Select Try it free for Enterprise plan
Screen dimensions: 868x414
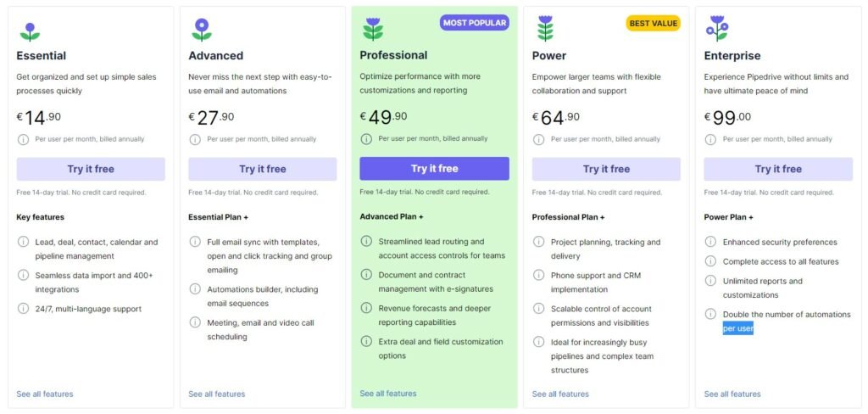(x=778, y=169)
